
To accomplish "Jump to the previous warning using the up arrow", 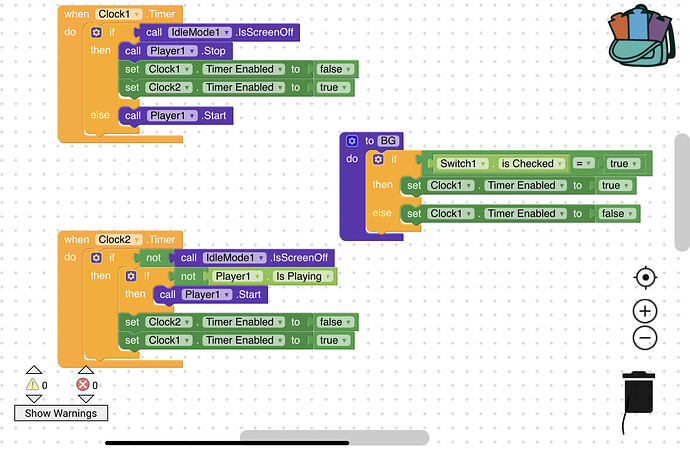I will (x=34, y=370).
